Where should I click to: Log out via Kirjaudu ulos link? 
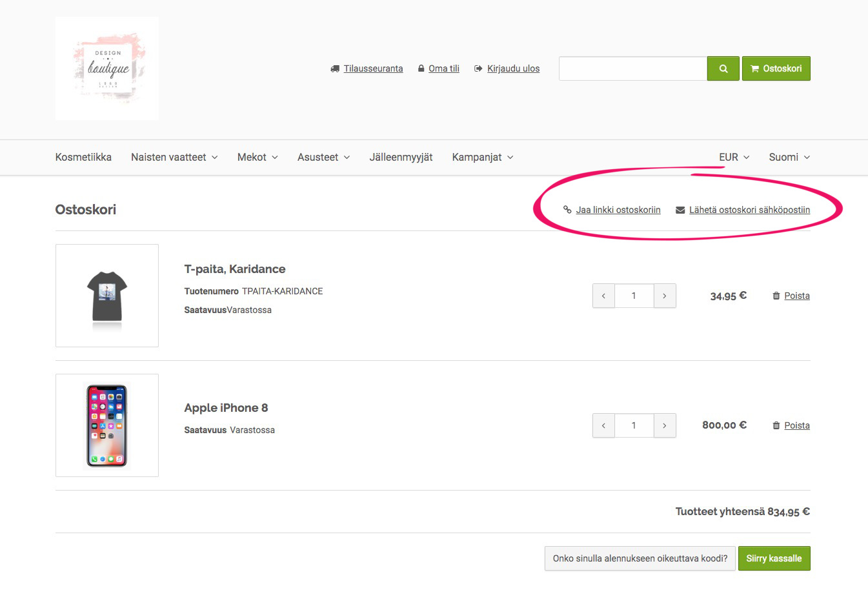[x=513, y=68]
